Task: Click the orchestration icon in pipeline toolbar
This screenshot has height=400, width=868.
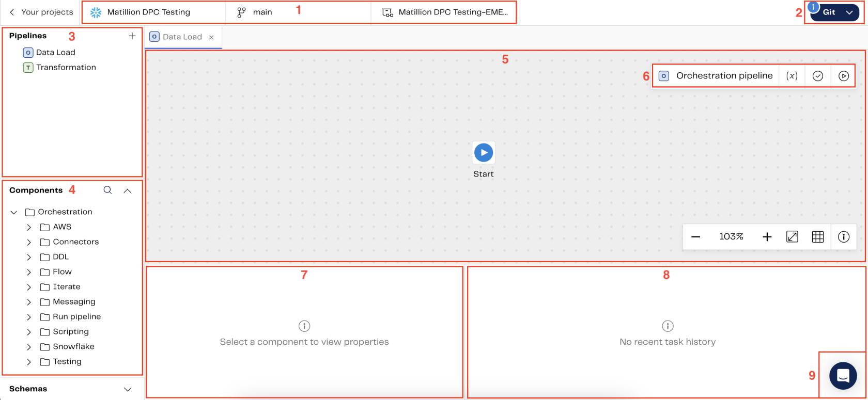Action: tap(664, 76)
